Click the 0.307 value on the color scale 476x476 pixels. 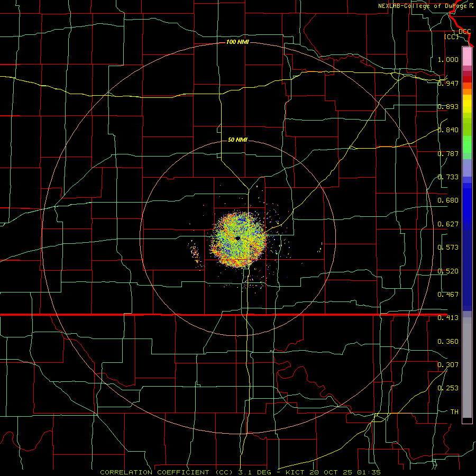pos(448,364)
